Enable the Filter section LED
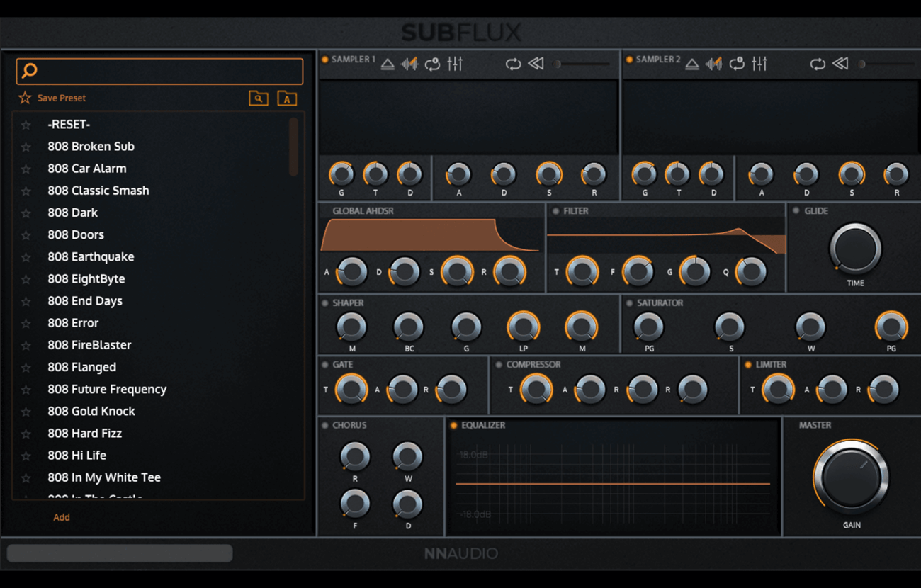Screen dimensions: 921x588 (x=555, y=211)
